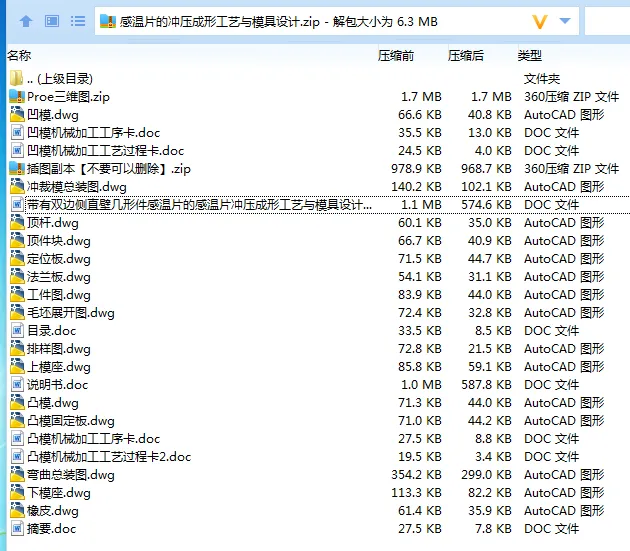The image size is (630, 551).
Task: Select the Proe三维图.zip archive icon
Action: coord(17,96)
